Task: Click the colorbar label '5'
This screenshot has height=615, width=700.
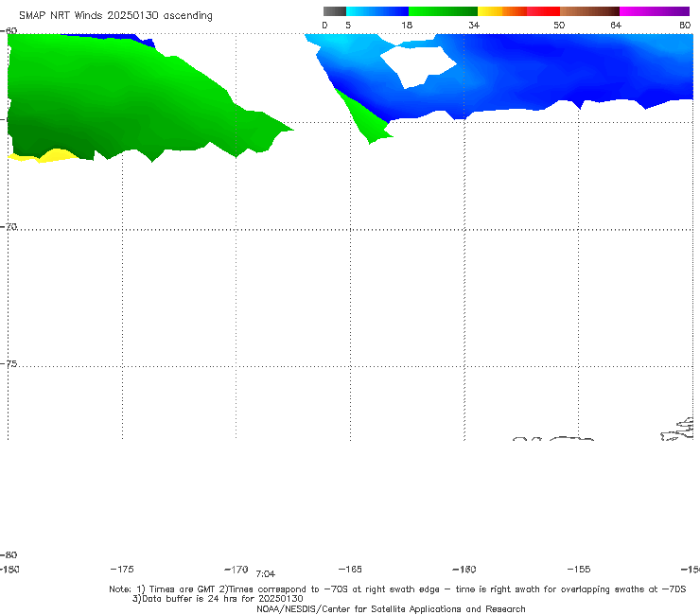Action: [348, 25]
